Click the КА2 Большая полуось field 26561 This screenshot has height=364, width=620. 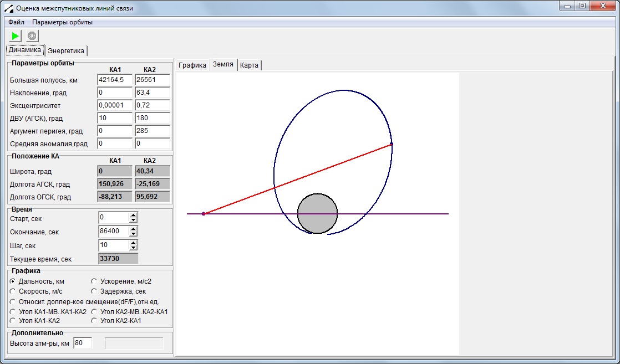click(x=153, y=80)
